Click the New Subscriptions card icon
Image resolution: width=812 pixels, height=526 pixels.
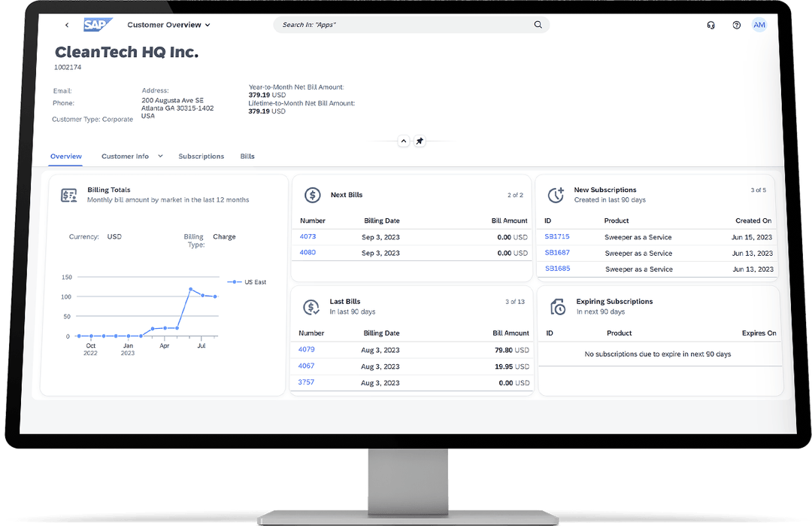(555, 194)
